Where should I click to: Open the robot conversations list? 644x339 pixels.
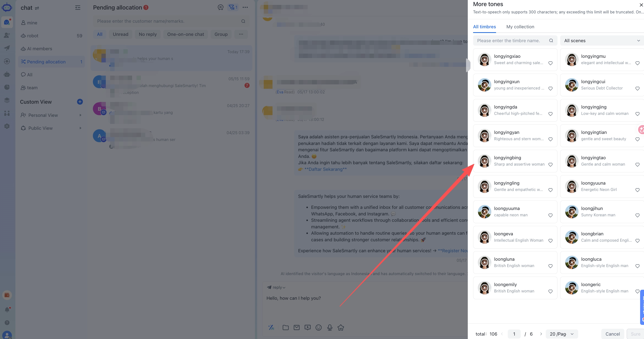click(x=51, y=36)
